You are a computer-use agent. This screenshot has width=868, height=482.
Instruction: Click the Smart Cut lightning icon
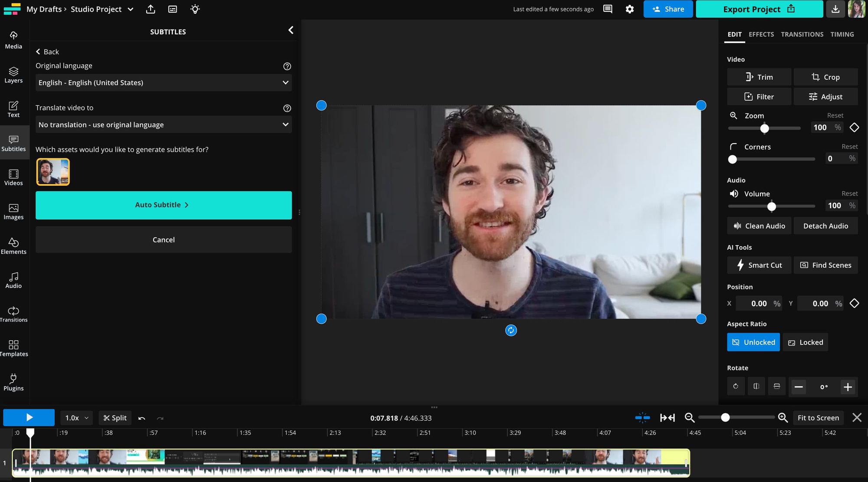(740, 265)
